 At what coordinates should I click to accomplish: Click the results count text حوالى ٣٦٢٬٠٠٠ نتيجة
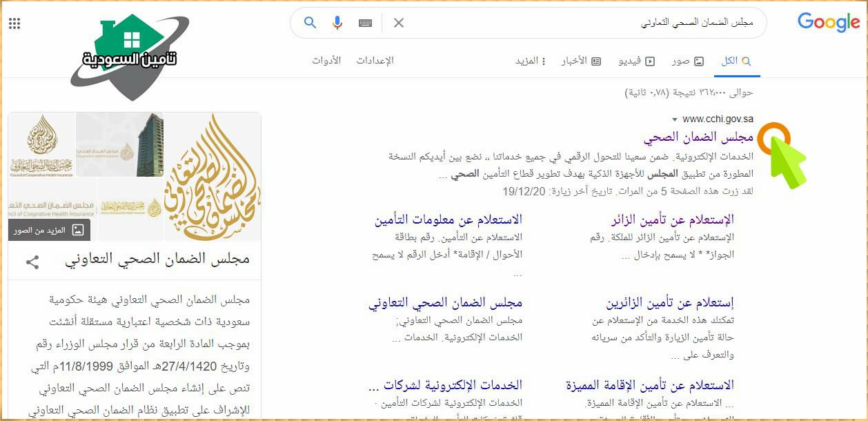(x=689, y=92)
